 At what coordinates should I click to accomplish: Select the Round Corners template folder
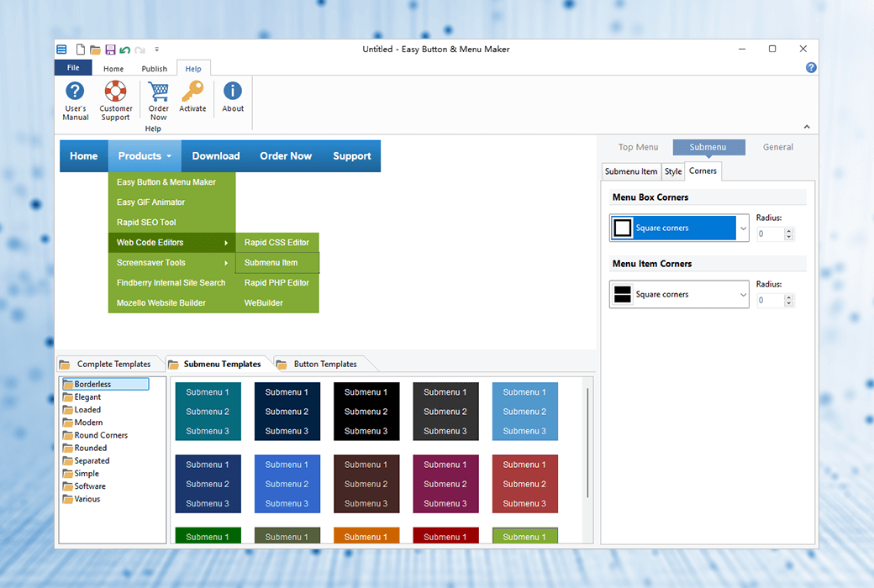click(95, 435)
